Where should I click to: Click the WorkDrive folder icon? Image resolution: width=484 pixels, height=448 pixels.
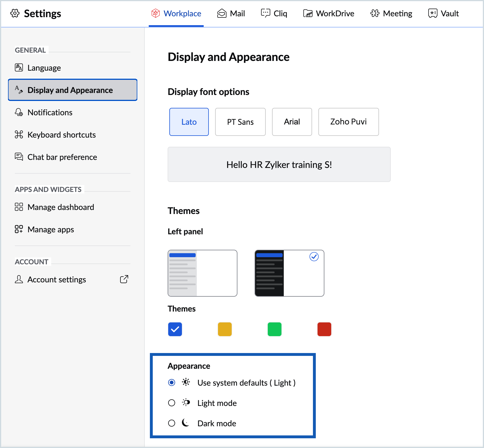(308, 13)
